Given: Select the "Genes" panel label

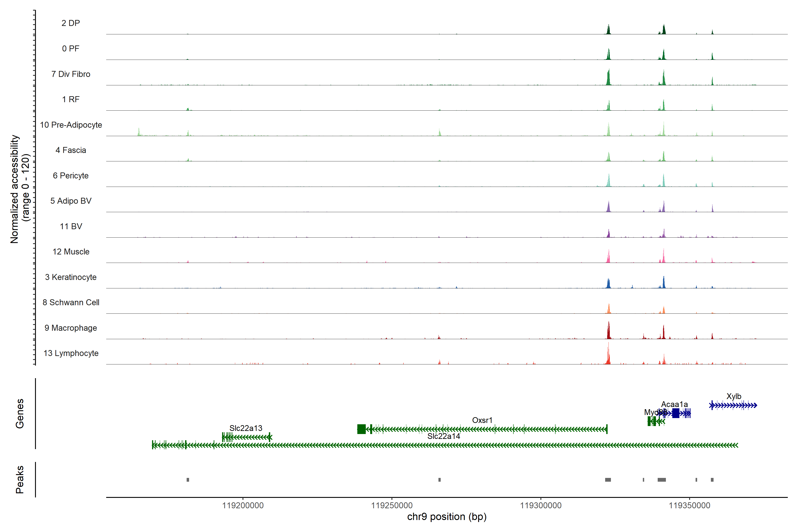Looking at the screenshot, I should pyautogui.click(x=20, y=414).
